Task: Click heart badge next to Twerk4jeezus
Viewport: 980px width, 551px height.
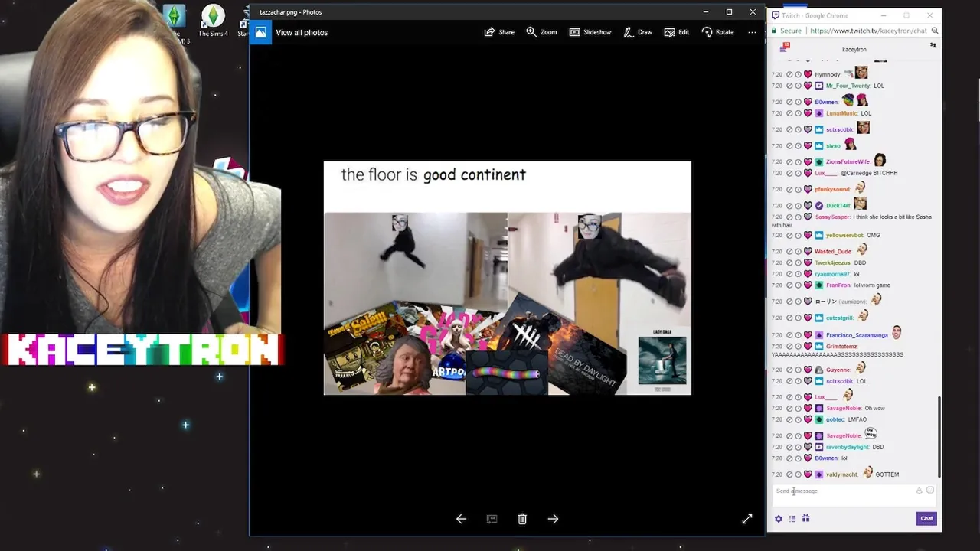Action: point(808,262)
